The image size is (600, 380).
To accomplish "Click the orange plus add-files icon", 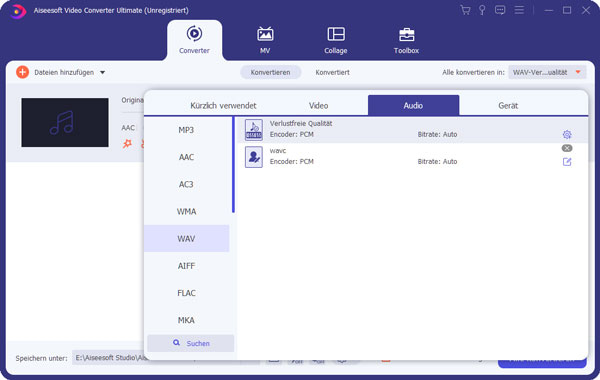I will pos(22,72).
